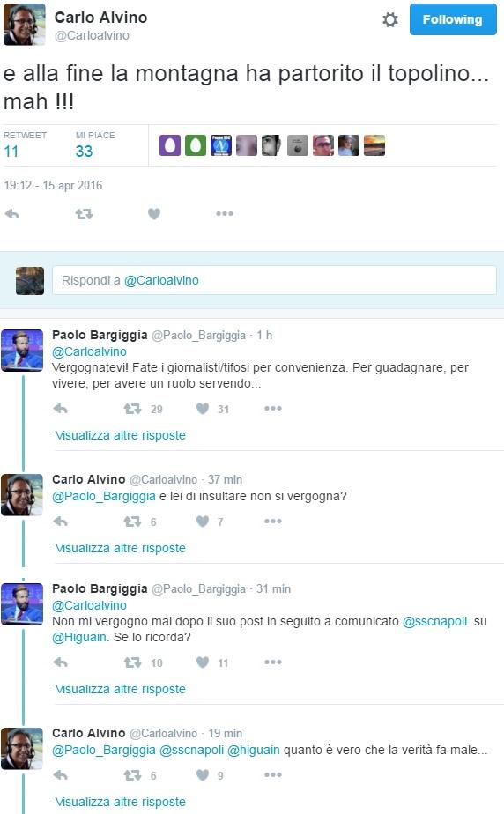Open more options on the main tweet
504x814 pixels.
tap(224, 213)
